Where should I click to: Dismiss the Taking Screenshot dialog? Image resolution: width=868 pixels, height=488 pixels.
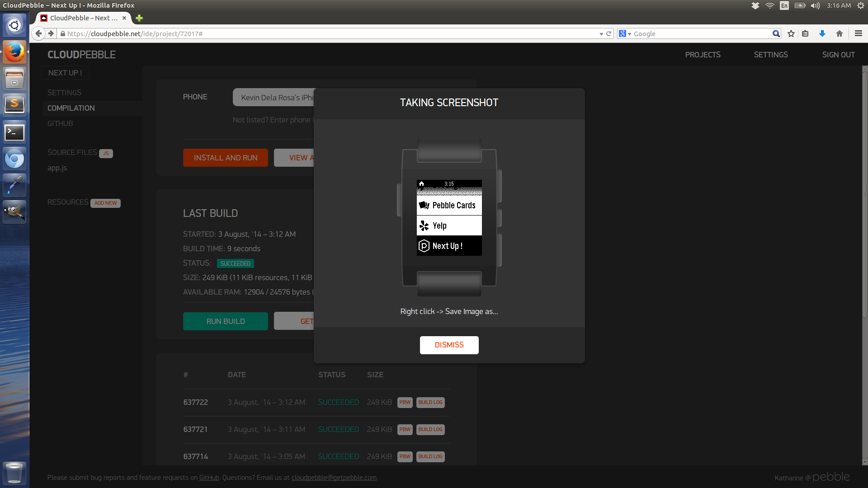click(449, 345)
